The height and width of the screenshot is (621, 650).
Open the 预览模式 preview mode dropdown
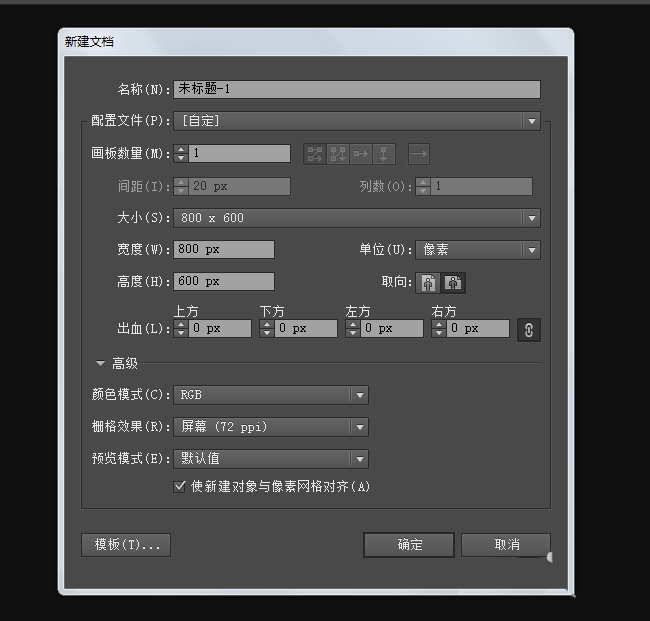(271, 459)
